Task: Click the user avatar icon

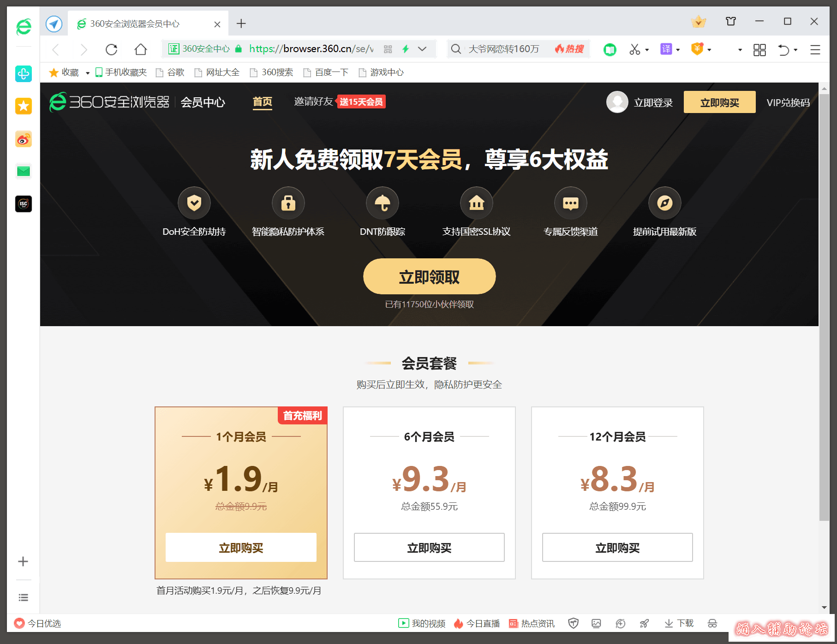Action: click(617, 102)
